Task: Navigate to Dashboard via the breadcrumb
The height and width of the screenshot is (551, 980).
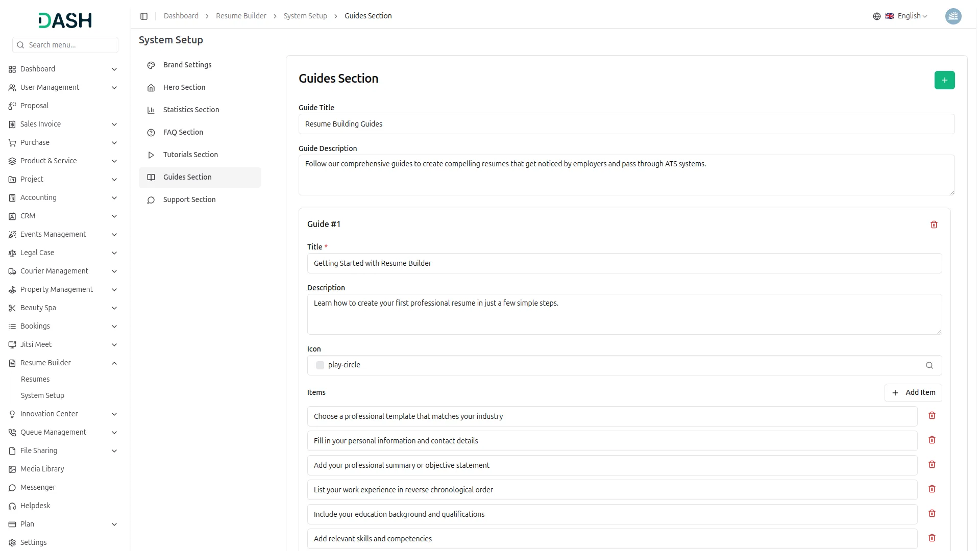Action: pyautogui.click(x=181, y=16)
